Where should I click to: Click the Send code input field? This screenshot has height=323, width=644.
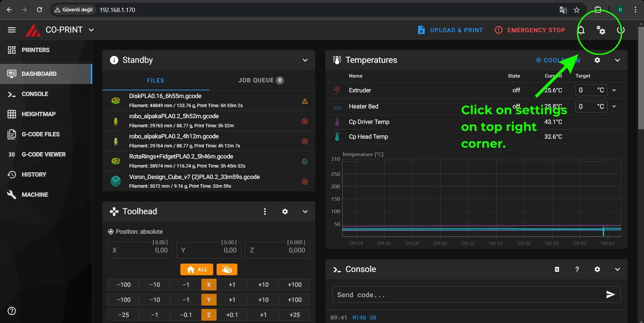coord(468,295)
